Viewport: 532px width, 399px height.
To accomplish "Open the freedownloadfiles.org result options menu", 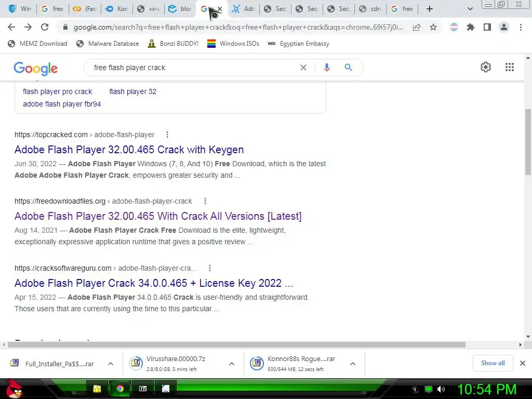I will (x=205, y=201).
